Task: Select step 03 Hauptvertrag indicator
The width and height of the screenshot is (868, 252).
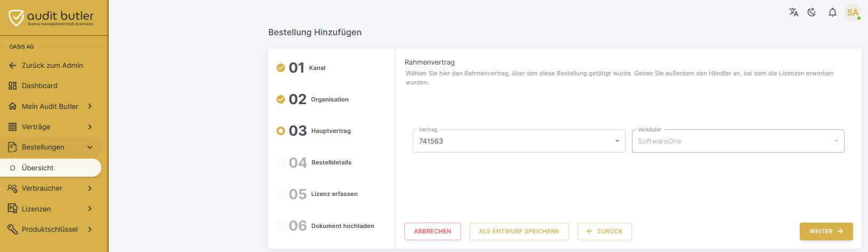Action: [281, 131]
